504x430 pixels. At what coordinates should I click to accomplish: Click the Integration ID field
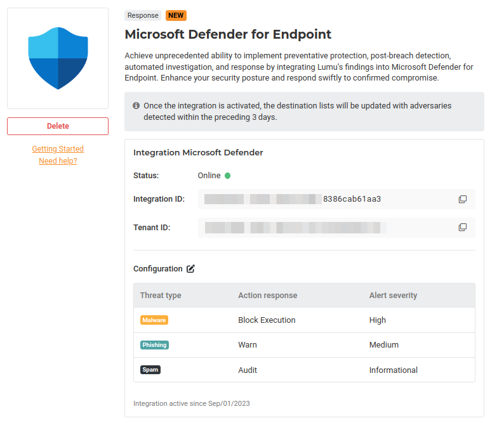(324, 199)
